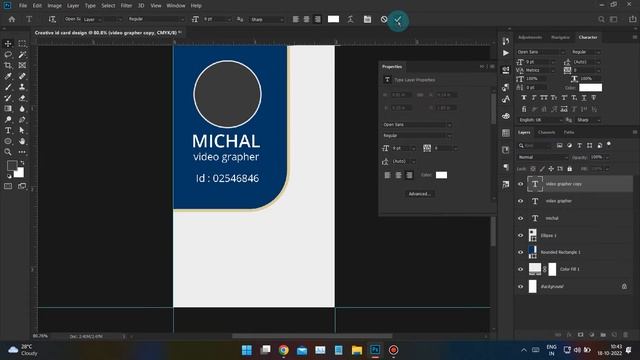Open font size dropdown in options bar
The image size is (640, 360).
click(229, 19)
